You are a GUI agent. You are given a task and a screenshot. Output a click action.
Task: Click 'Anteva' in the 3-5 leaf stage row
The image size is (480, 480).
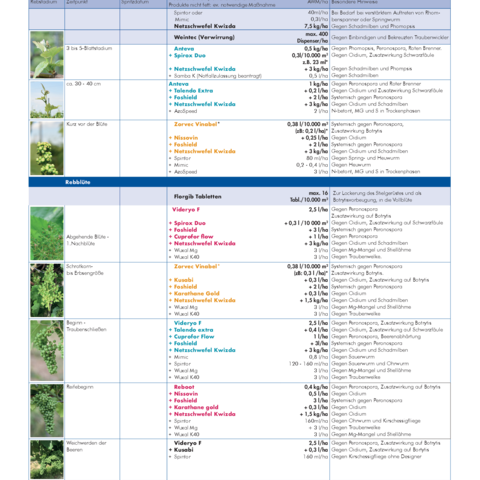tap(184, 49)
